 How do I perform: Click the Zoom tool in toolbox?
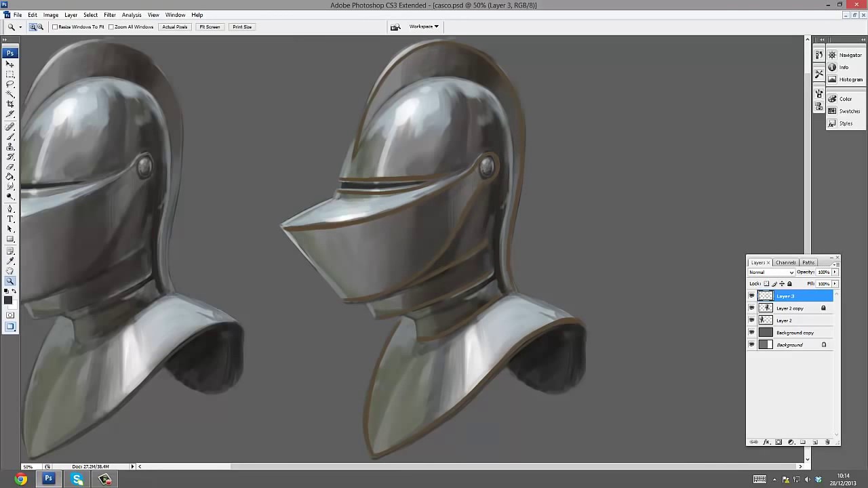pos(10,280)
